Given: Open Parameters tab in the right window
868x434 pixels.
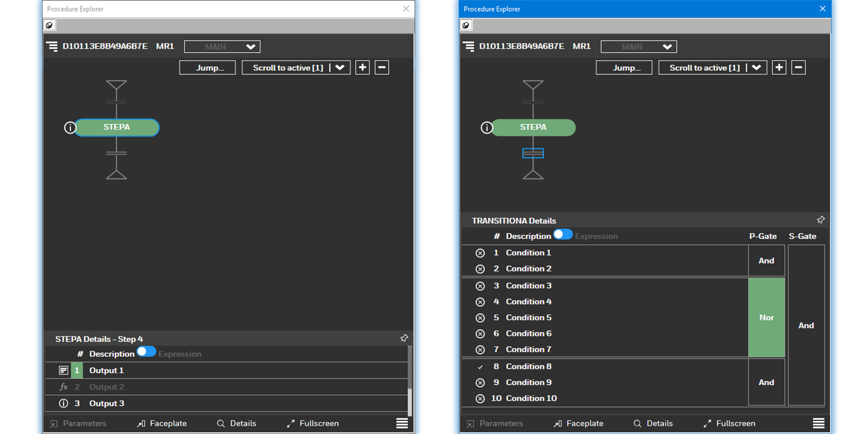Looking at the screenshot, I should 495,423.
